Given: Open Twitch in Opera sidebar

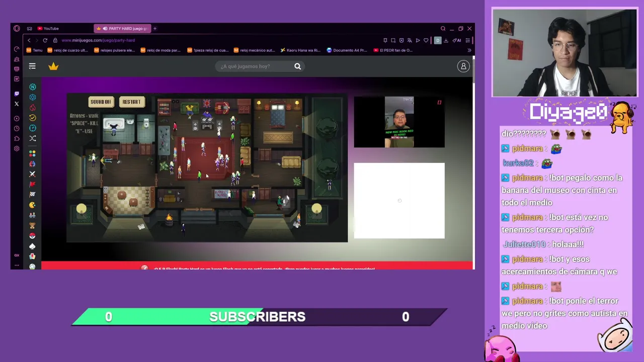Looking at the screenshot, I should point(17,94).
